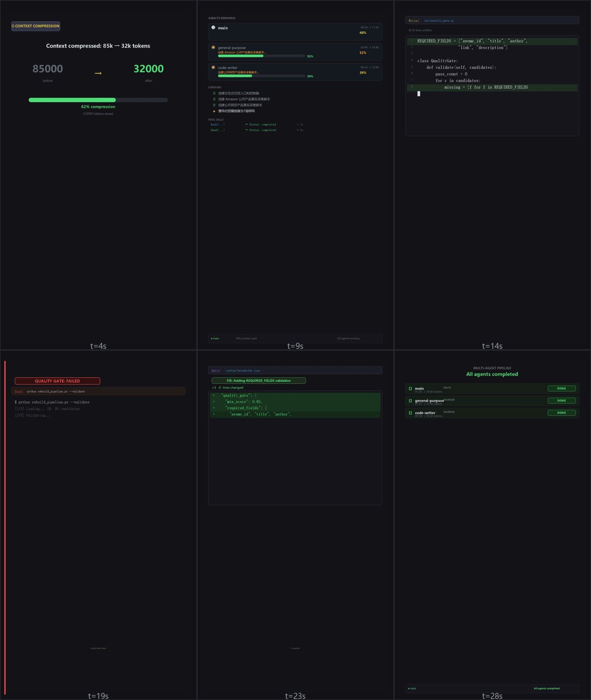Screen dimensions: 591x700
Task: Click 'All agents completed' in the bottom status bar
Action: tap(547, 689)
